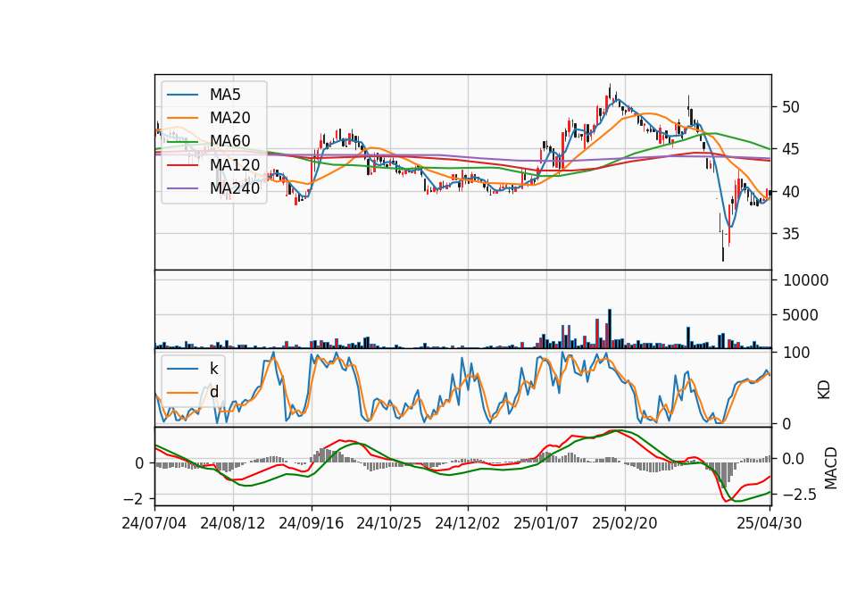Click the 24/10/25 date axis label
857x616 pixels.
coord(389,523)
